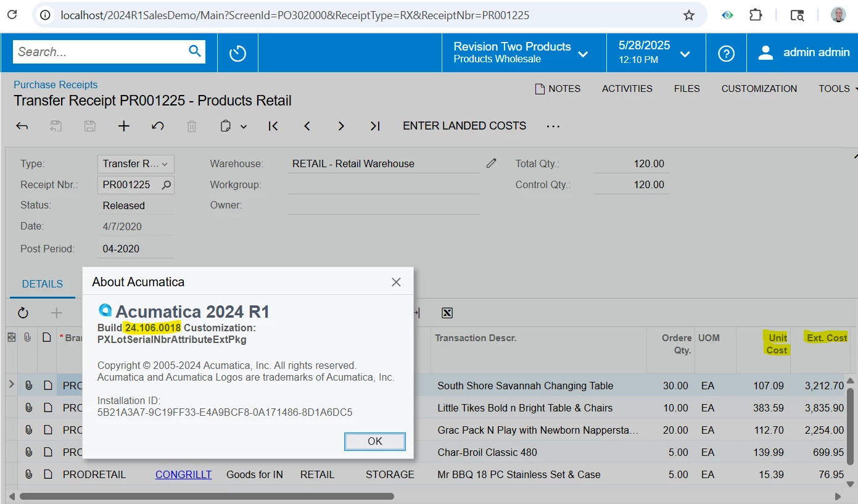
Task: Open the browser extensions puzzle icon
Action: tap(756, 15)
